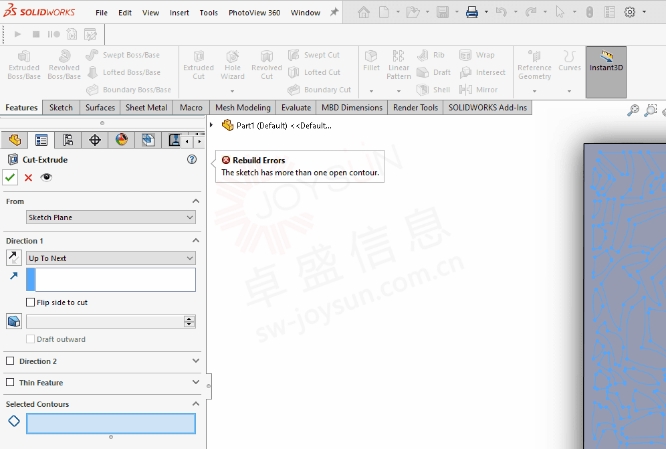Screen dimensions: 666x449
Task: Click the Zoom to Area magnifier icon
Action: [650, 110]
